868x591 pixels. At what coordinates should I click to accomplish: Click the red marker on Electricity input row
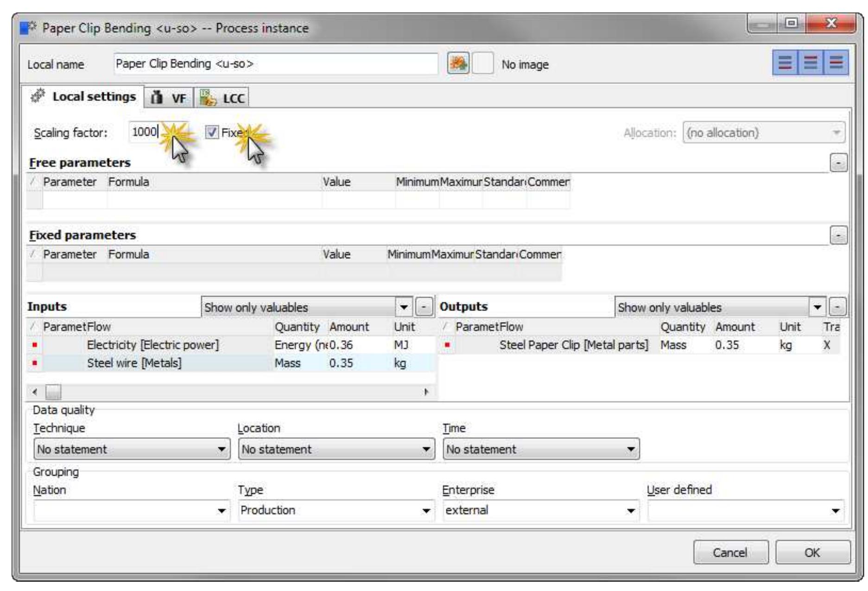pyautogui.click(x=34, y=345)
